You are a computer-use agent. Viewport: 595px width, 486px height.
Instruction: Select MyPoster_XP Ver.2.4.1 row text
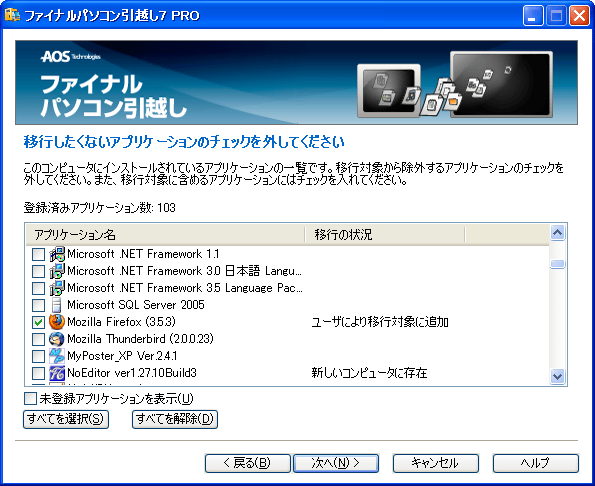coord(122,356)
